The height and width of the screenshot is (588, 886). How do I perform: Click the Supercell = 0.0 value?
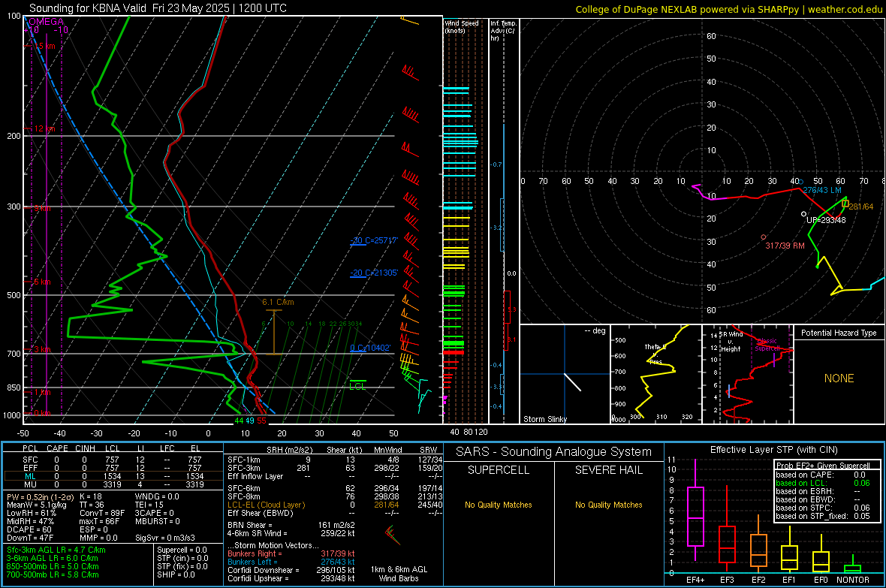pyautogui.click(x=182, y=550)
